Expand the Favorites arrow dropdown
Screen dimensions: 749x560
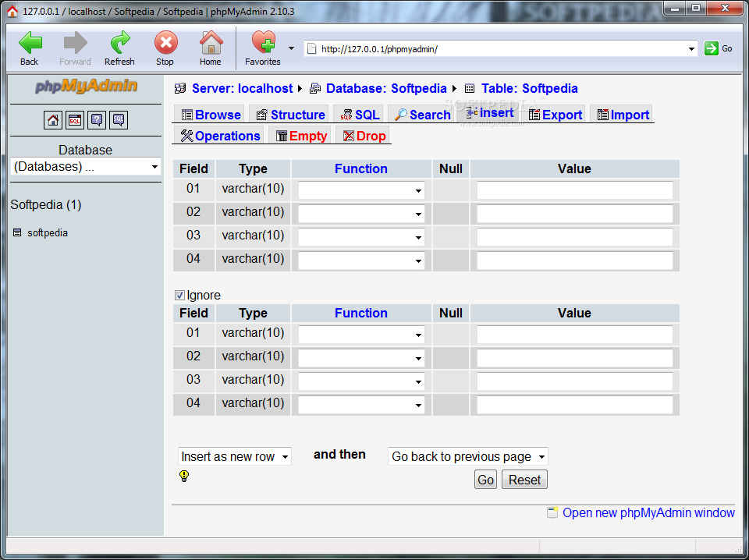click(291, 48)
